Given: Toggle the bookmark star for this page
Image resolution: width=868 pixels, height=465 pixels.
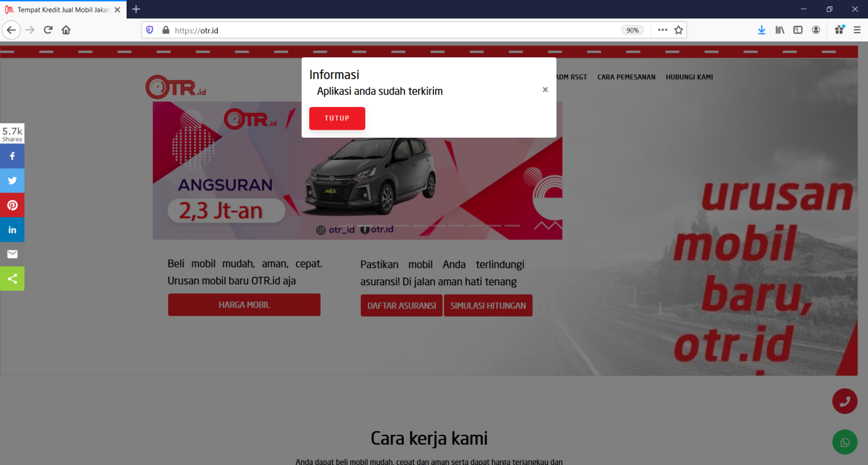Looking at the screenshot, I should point(678,30).
